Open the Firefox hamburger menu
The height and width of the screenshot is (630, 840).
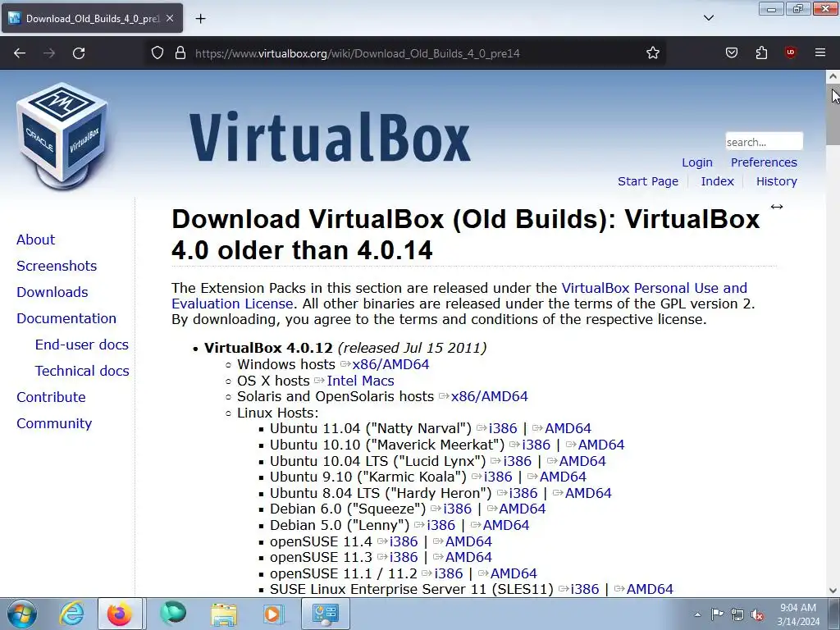pyautogui.click(x=820, y=52)
